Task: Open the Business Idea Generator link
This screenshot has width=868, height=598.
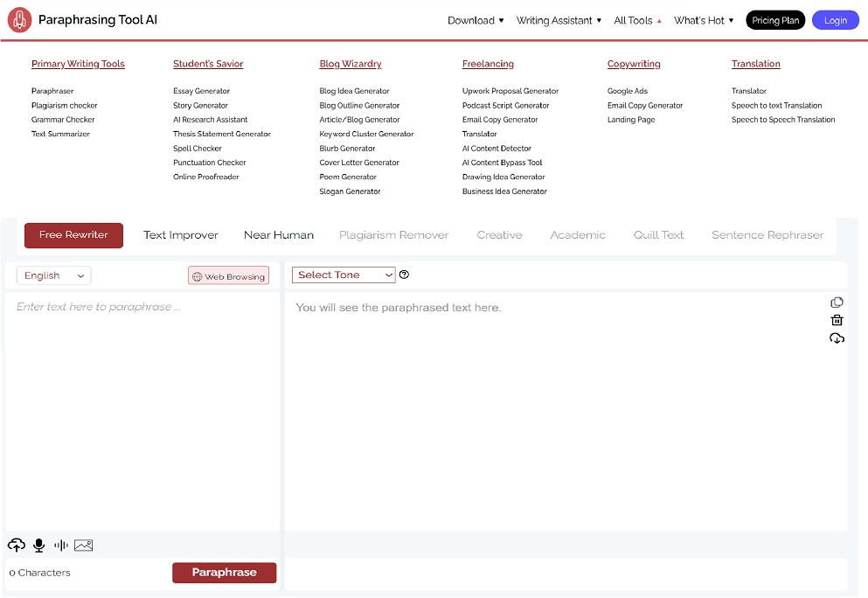Action: point(504,191)
